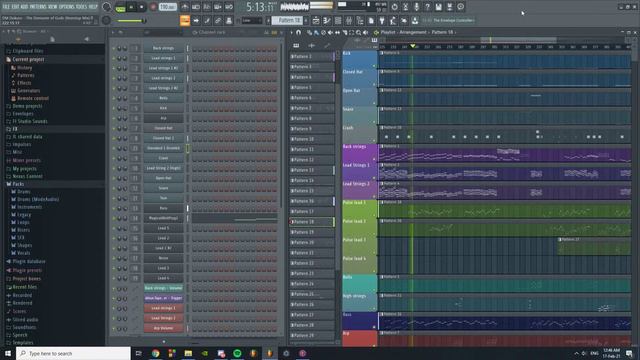Open the snap Line dropdown
Screen dimensions: 640x360
click(252, 20)
